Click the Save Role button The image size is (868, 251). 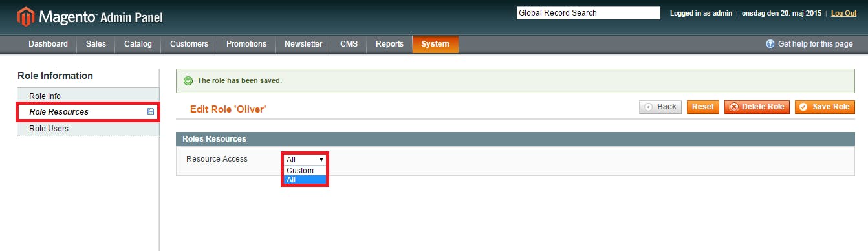pos(825,107)
